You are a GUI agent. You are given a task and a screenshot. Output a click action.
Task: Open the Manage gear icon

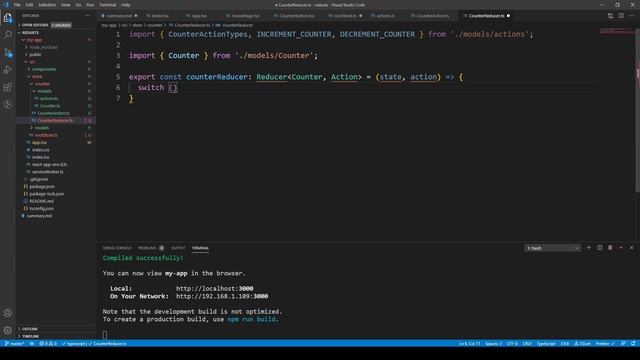tap(8, 330)
